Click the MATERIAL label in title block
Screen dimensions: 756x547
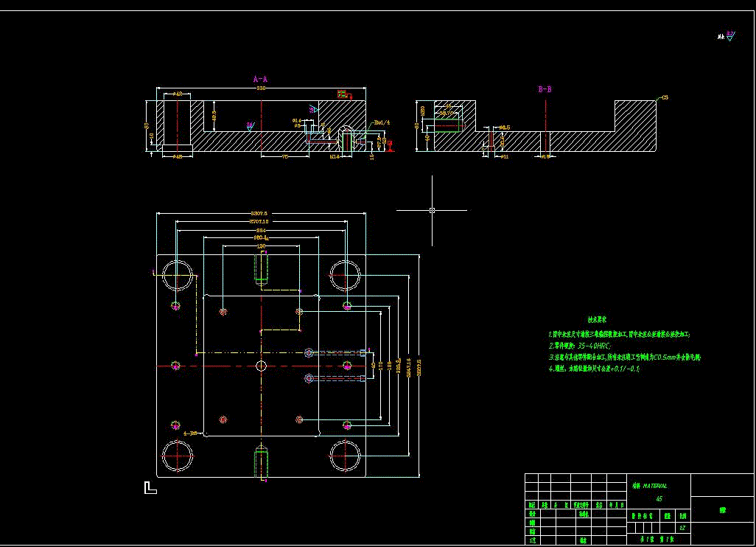coord(655,486)
